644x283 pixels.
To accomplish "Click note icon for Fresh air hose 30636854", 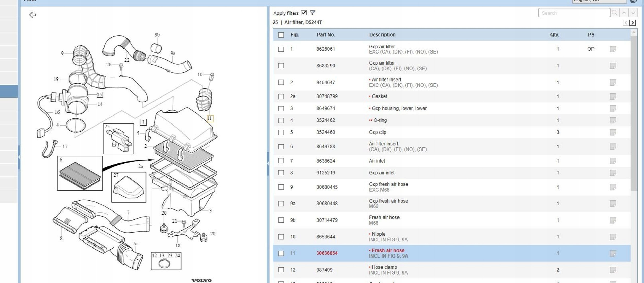I will coord(613,253).
